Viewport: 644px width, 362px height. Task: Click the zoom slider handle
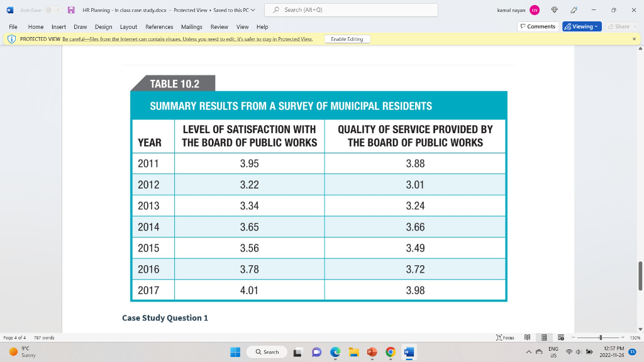tap(601, 337)
